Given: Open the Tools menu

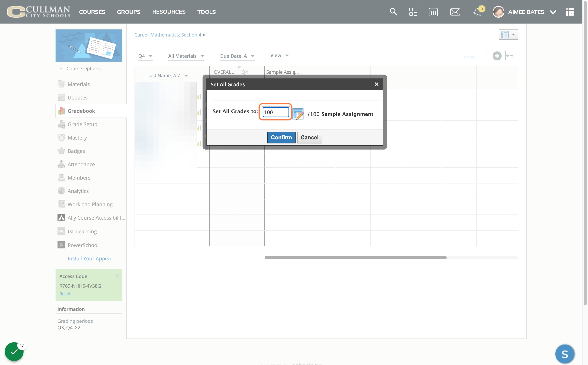Looking at the screenshot, I should click(206, 12).
